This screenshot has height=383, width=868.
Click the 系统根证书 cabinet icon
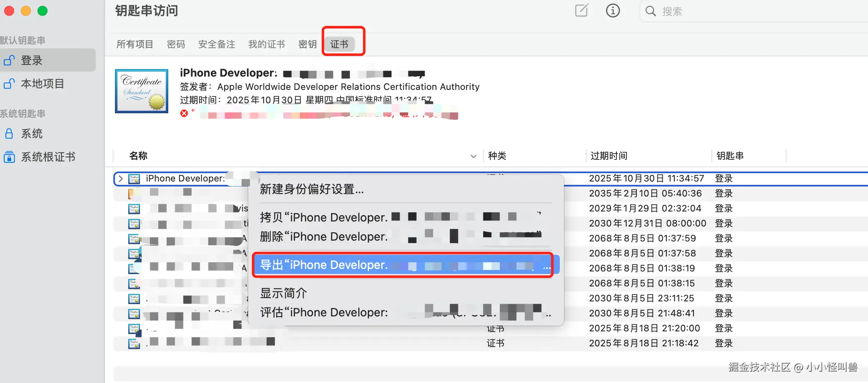point(9,157)
